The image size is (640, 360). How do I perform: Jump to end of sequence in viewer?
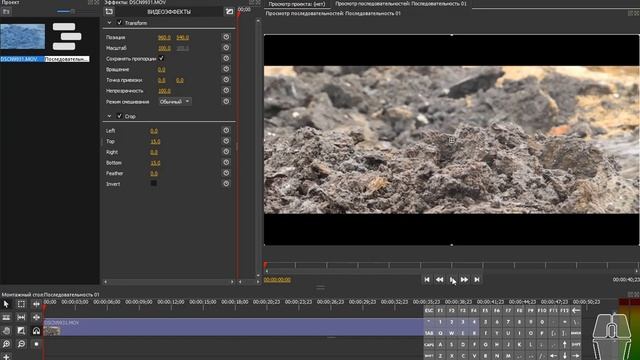click(x=477, y=280)
